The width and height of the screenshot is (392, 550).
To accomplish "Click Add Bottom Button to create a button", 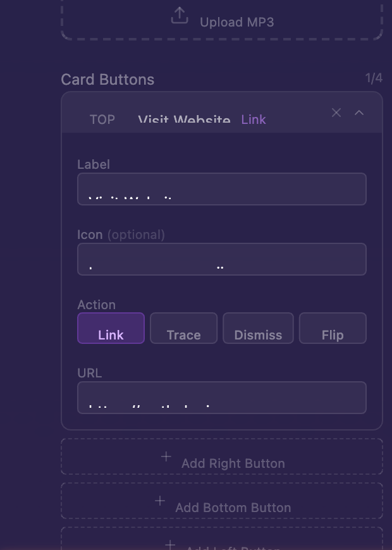I will click(x=221, y=501).
